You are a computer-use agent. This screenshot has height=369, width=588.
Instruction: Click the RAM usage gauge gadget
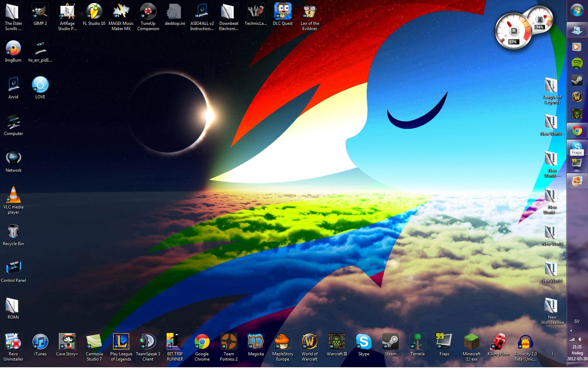click(x=540, y=19)
